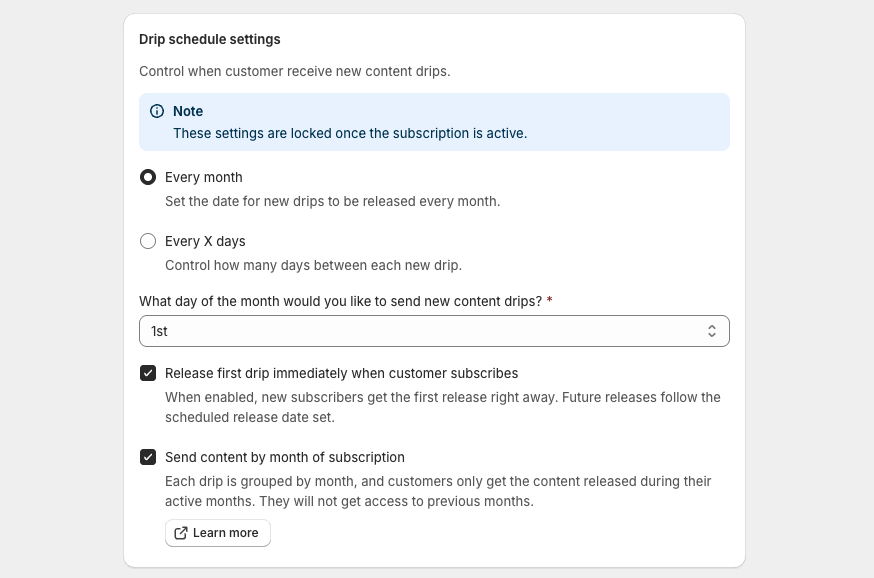Select the Every month radio button
The height and width of the screenshot is (578, 874).
(x=148, y=177)
